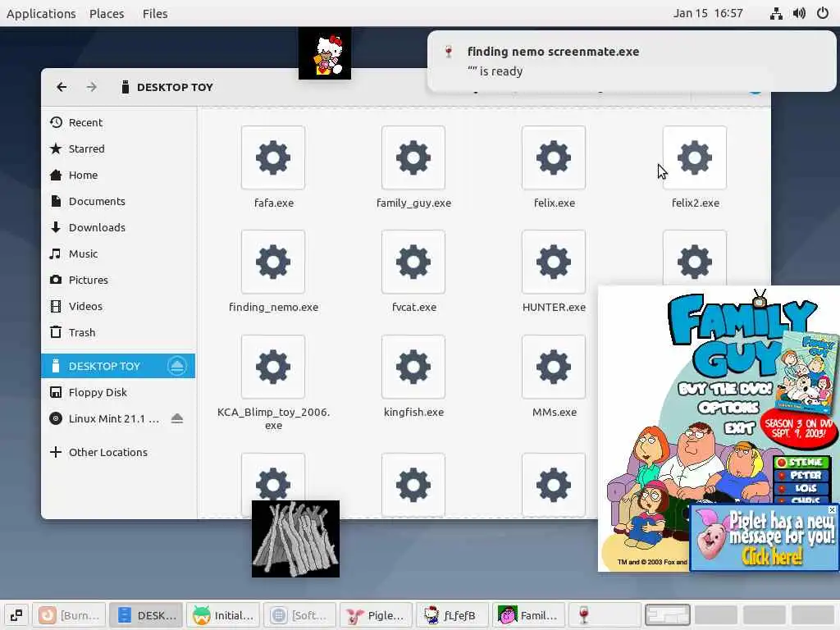Open the Files menu in top bar
Viewport: 840px width, 630px height.
(155, 13)
